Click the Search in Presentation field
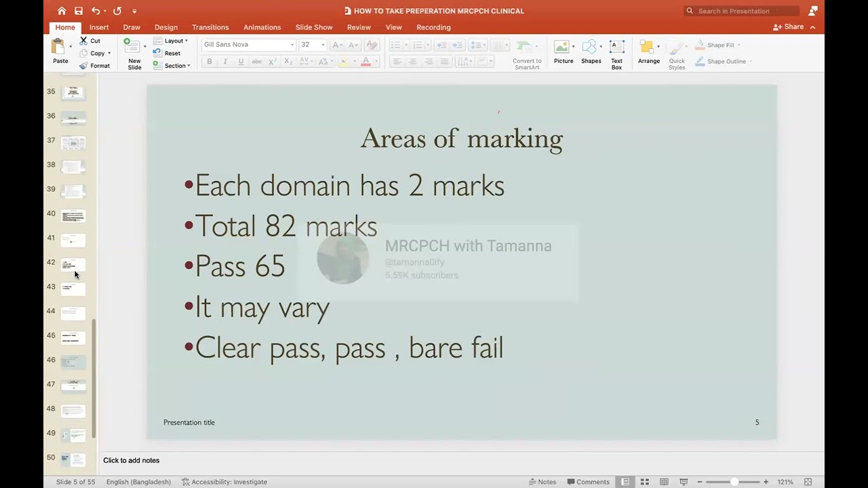The image size is (868, 488). 741,11
